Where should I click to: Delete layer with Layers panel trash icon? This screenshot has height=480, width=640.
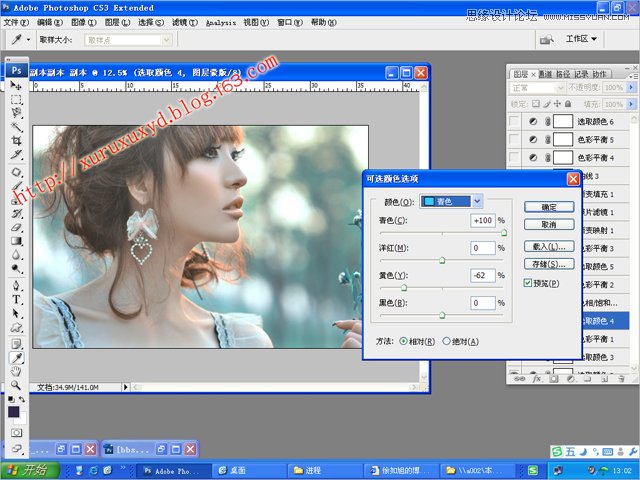coord(621,379)
